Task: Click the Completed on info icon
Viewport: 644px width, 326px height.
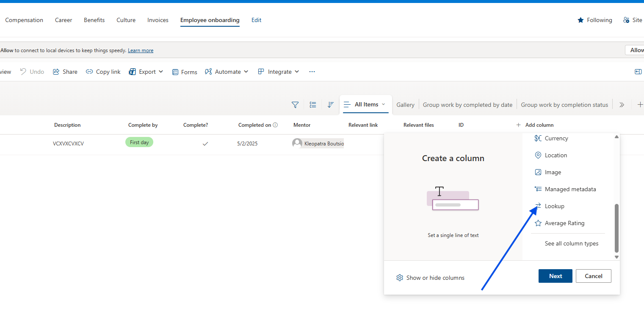Action: 275,125
